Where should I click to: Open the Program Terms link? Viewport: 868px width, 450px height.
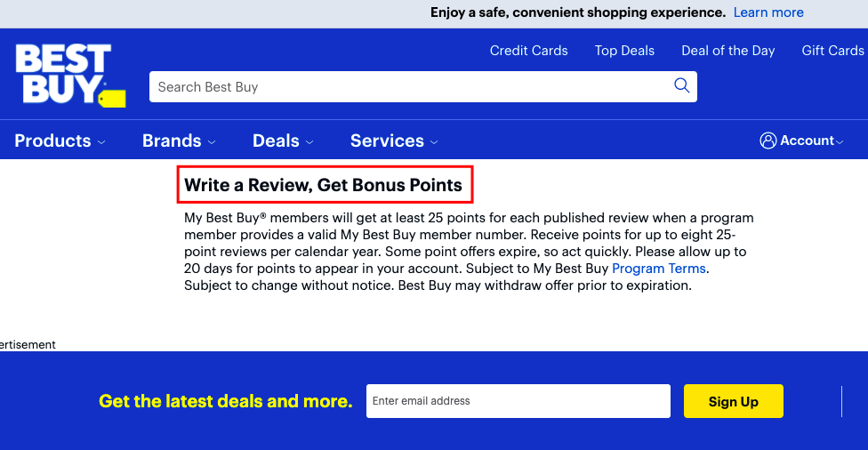click(x=659, y=269)
